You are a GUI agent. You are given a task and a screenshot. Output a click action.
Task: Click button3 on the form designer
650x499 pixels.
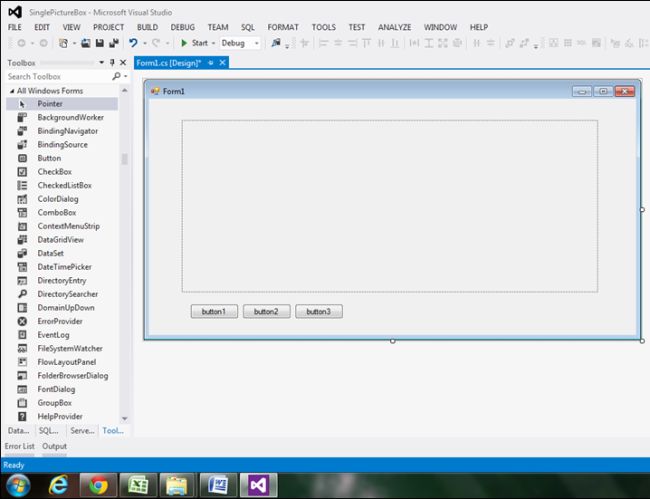[x=318, y=312]
